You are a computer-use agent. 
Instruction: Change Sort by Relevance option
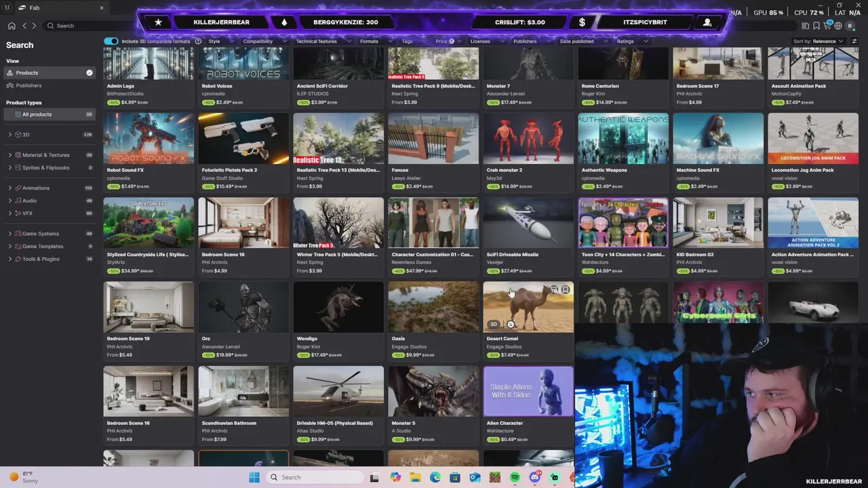click(x=818, y=41)
